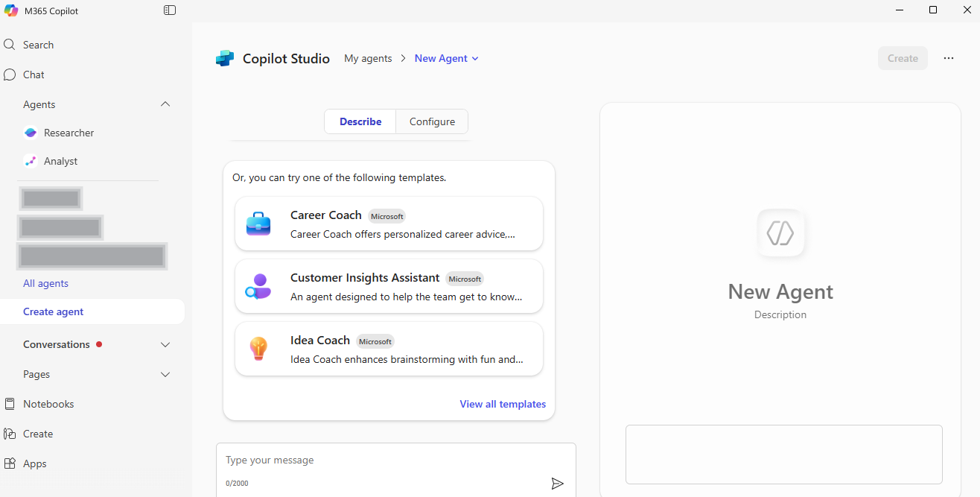The height and width of the screenshot is (497, 980).
Task: Select the Researcher agent
Action: (68, 133)
